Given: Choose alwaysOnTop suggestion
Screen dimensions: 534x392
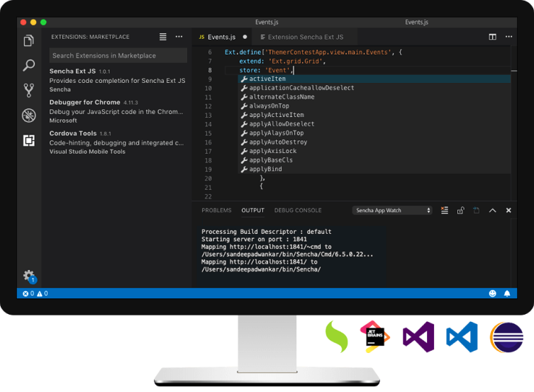Looking at the screenshot, I should tap(374, 106).
